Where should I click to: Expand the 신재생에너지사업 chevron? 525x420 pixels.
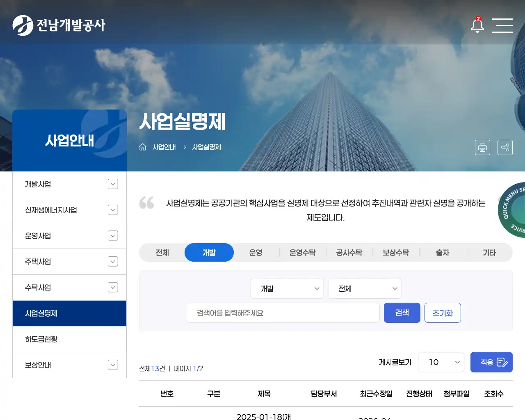pyautogui.click(x=113, y=210)
